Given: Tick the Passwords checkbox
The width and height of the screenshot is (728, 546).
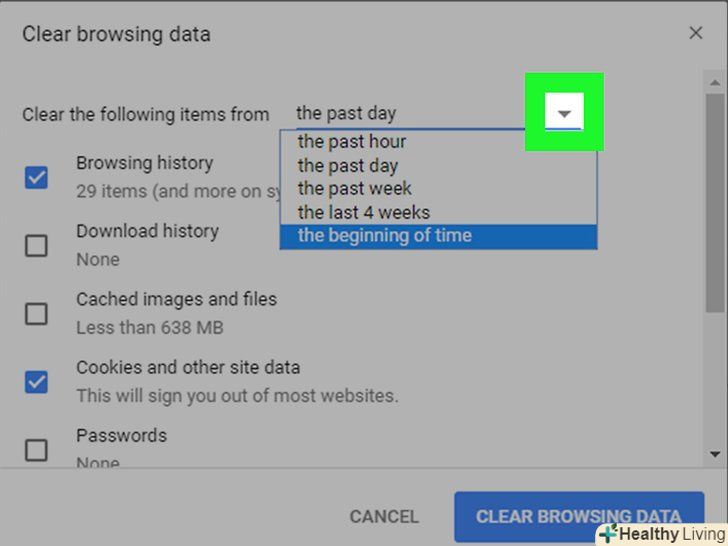Looking at the screenshot, I should point(36,450).
